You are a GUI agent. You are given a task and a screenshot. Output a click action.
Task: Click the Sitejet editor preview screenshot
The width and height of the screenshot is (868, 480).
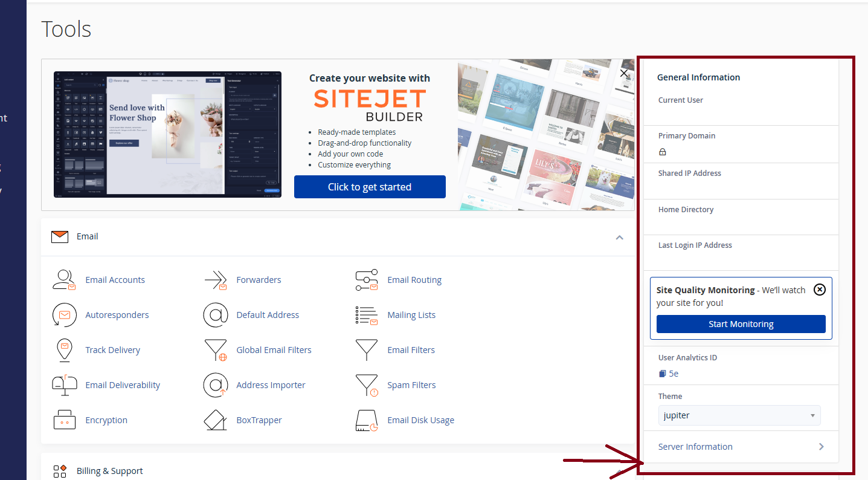(x=167, y=134)
